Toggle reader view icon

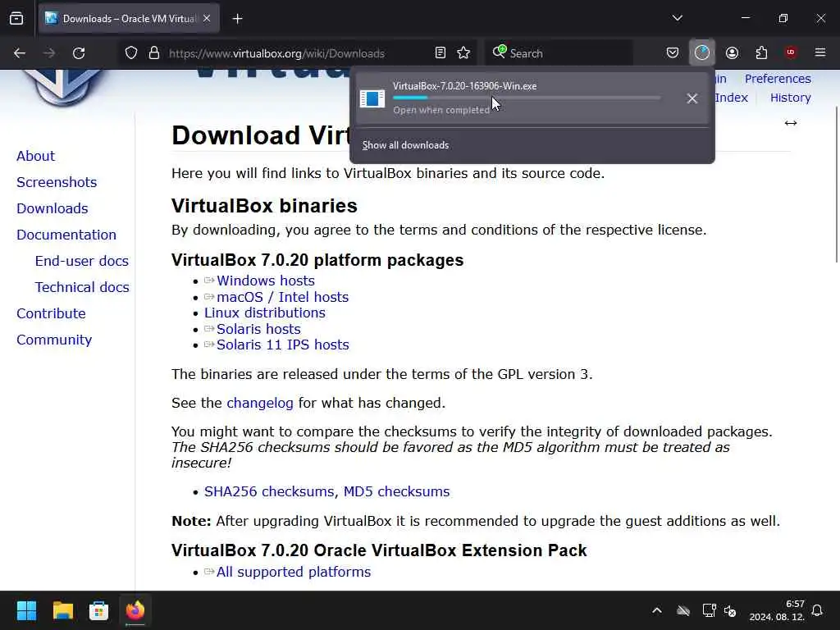(x=441, y=53)
